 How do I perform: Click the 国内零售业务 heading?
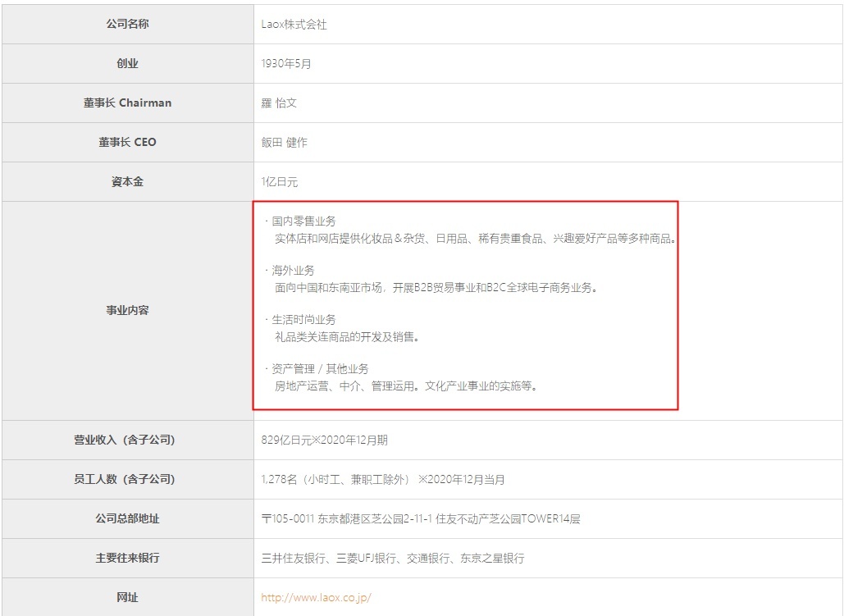point(303,221)
